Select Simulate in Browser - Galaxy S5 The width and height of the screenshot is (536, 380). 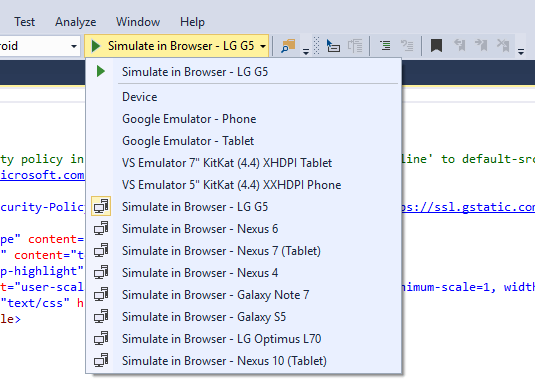[243, 317]
